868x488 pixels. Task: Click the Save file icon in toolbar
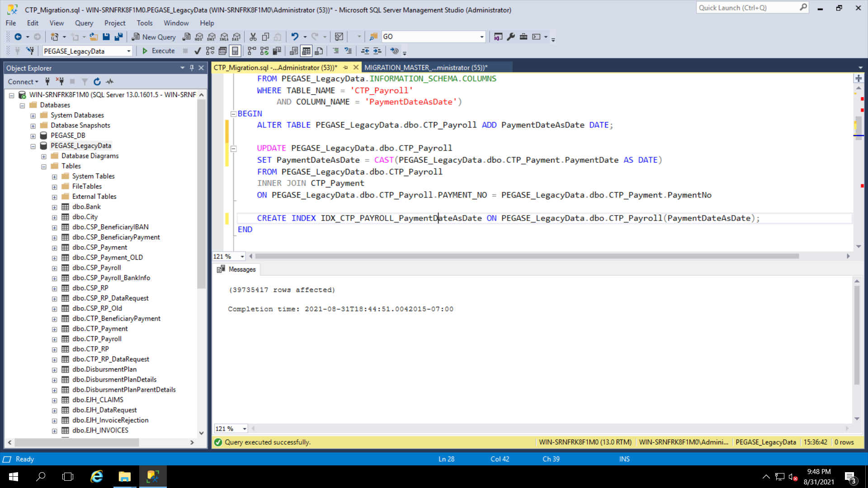(x=106, y=37)
